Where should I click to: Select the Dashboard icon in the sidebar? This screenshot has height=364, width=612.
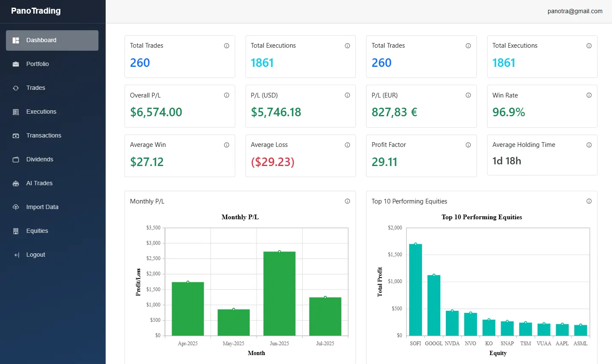16,40
